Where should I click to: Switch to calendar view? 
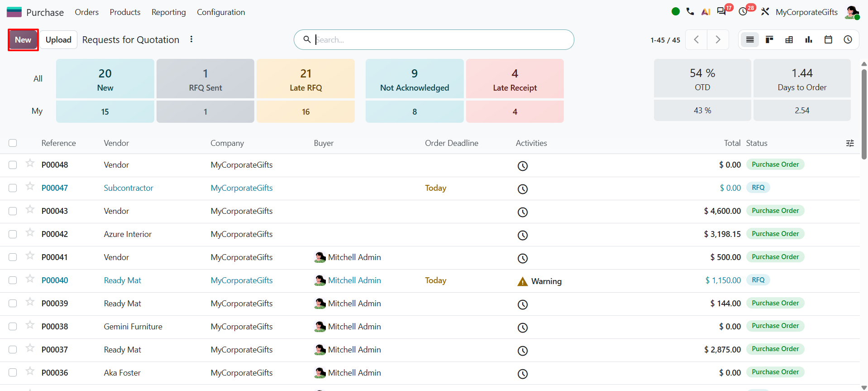pyautogui.click(x=828, y=40)
